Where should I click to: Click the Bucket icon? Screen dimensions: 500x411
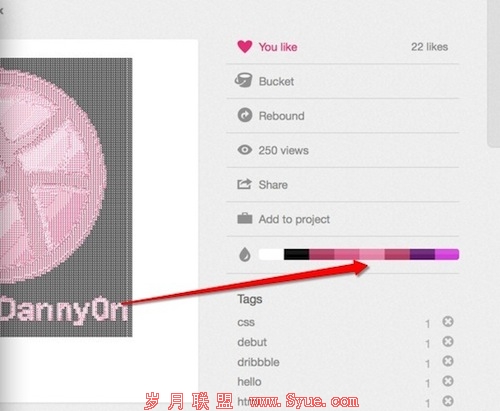244,81
